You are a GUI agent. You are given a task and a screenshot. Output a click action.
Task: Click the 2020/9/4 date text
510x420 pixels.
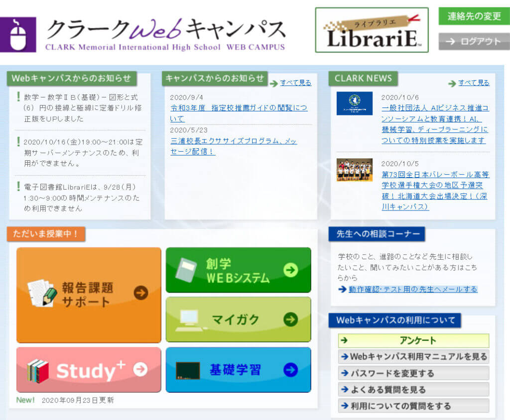pos(186,98)
